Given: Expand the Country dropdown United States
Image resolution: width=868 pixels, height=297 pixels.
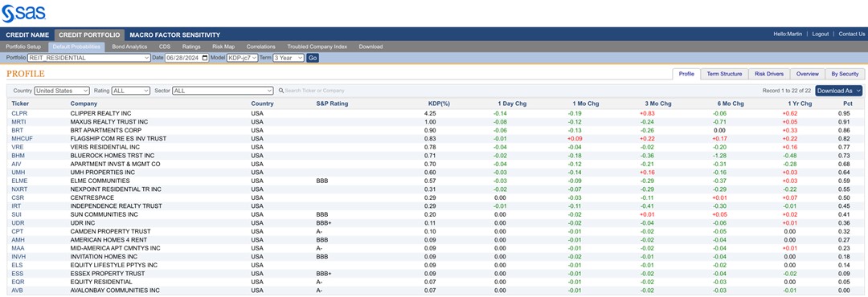Looking at the screenshot, I should [x=62, y=90].
